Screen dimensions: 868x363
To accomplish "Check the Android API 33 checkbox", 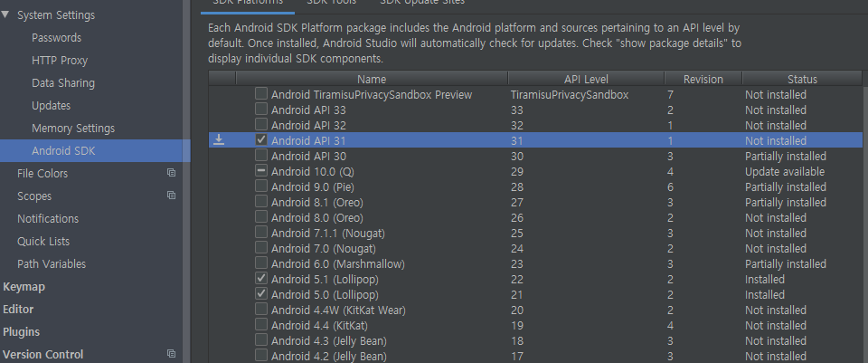I will (x=261, y=110).
